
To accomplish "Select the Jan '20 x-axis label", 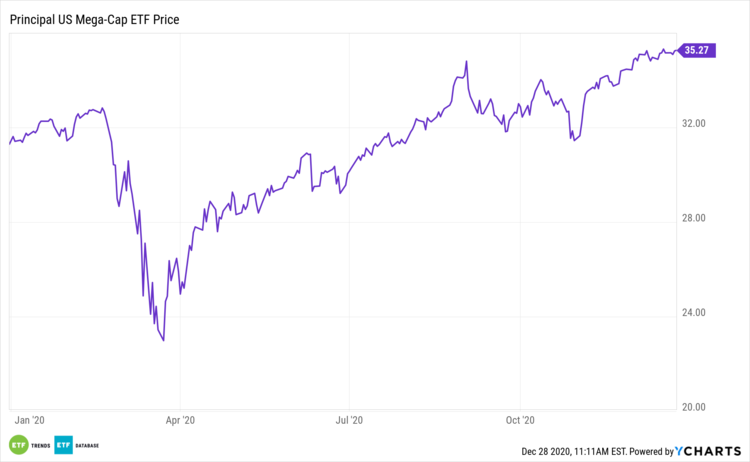I will pos(31,421).
